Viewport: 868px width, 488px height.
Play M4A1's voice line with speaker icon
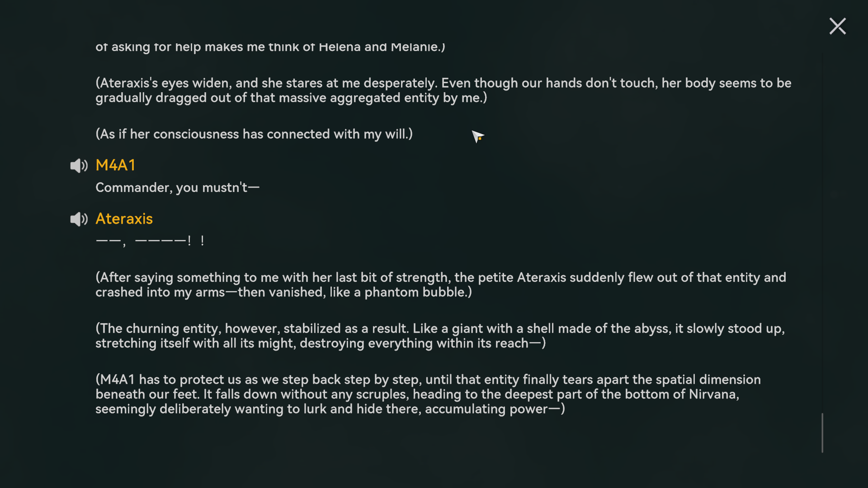(79, 166)
